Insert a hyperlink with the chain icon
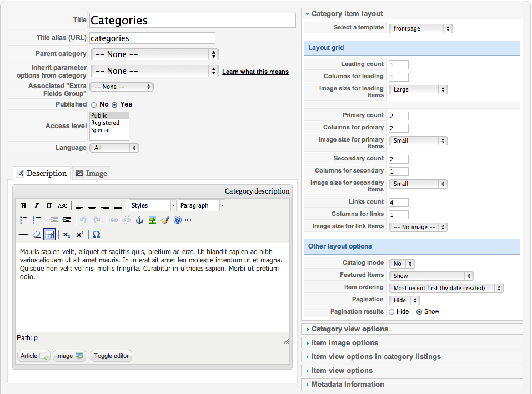 tap(114, 220)
